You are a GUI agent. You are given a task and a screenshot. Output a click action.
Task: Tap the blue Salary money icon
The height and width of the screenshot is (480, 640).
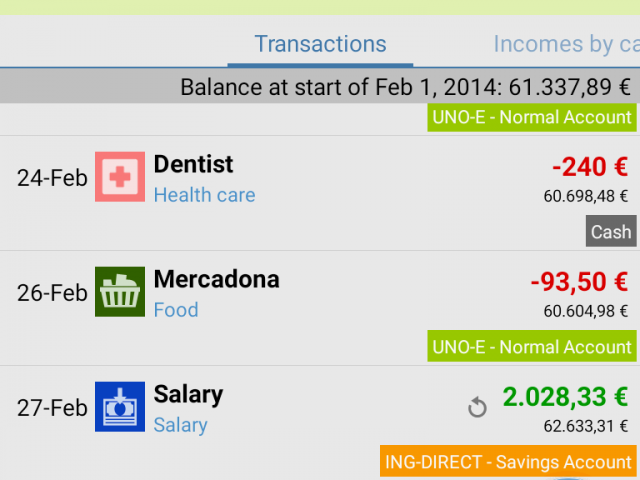click(x=120, y=407)
